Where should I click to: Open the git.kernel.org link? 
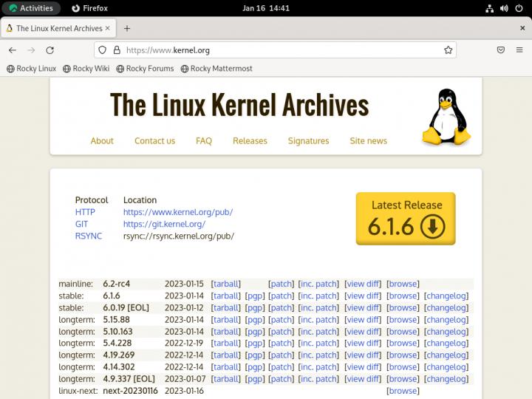click(164, 224)
